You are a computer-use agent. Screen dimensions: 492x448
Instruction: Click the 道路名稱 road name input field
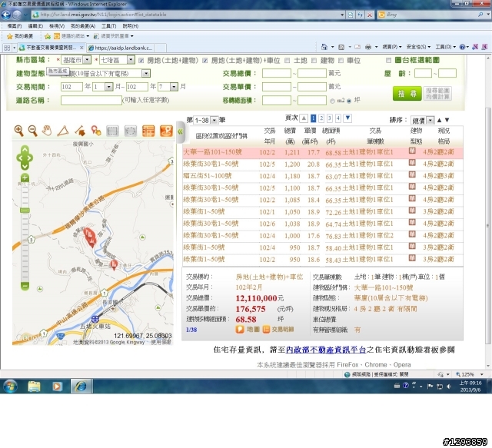(91, 101)
